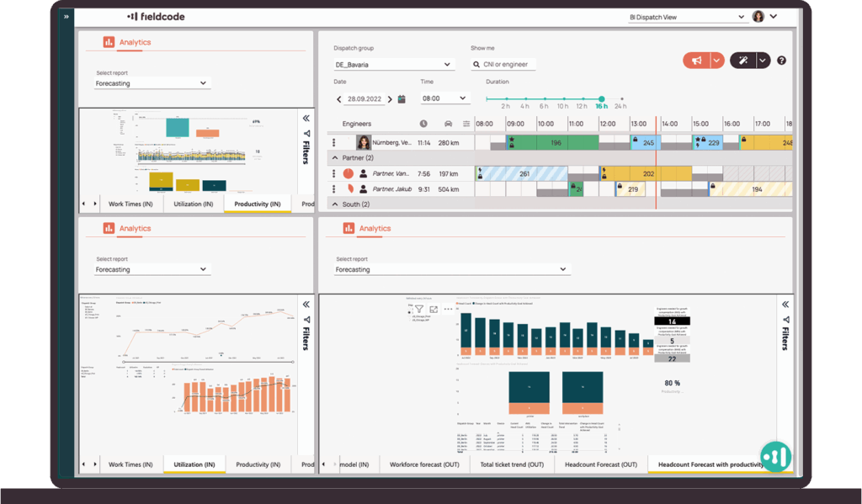Image resolution: width=862 pixels, height=504 pixels.
Task: Select the Workforce forecast (OUT) tab
Action: (x=425, y=464)
